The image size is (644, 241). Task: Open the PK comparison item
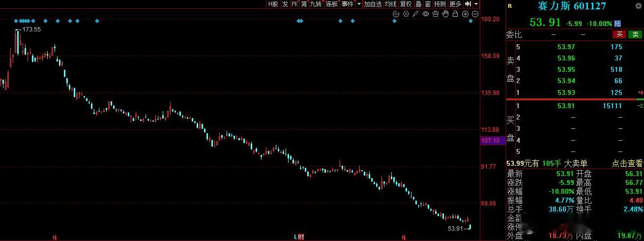[x=294, y=4]
